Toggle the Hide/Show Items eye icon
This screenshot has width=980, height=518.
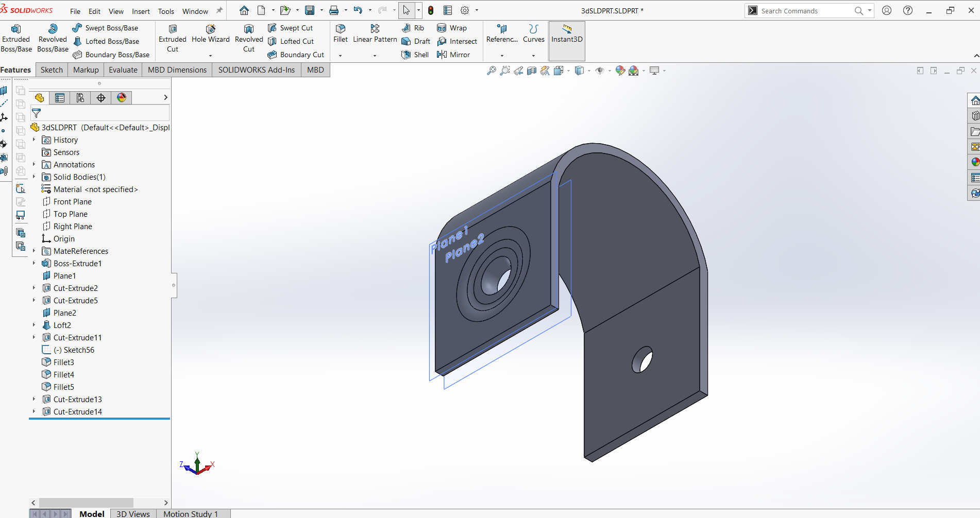tap(600, 71)
